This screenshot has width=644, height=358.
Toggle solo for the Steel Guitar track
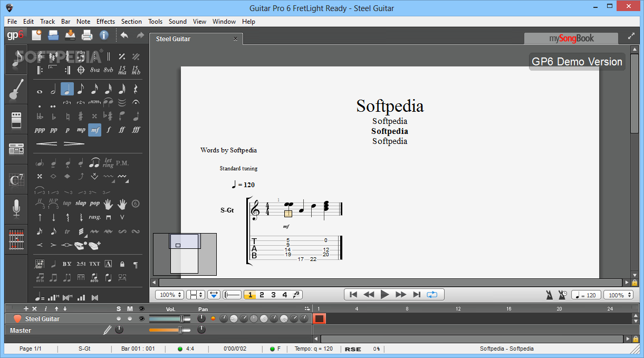coord(119,318)
